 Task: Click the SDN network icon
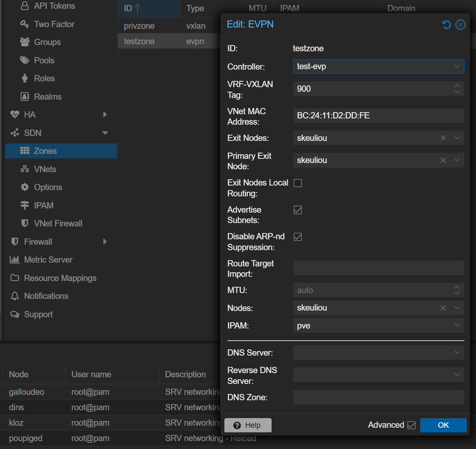point(15,133)
